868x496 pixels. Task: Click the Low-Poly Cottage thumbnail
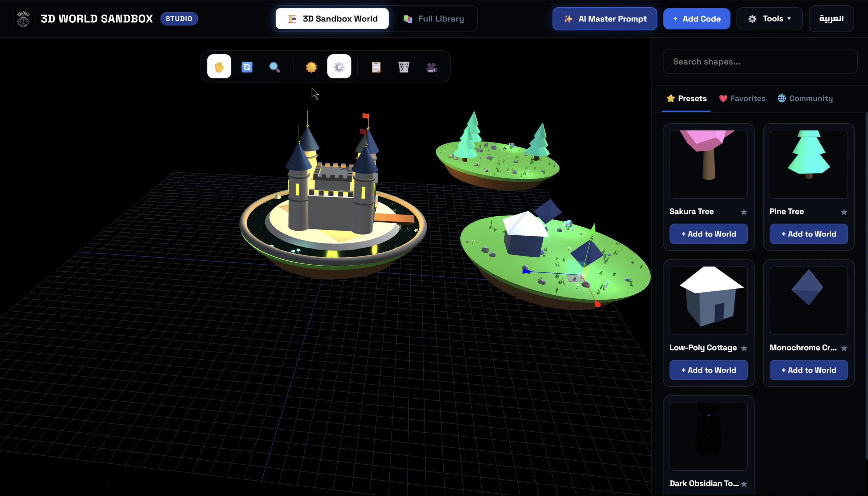[x=709, y=300]
